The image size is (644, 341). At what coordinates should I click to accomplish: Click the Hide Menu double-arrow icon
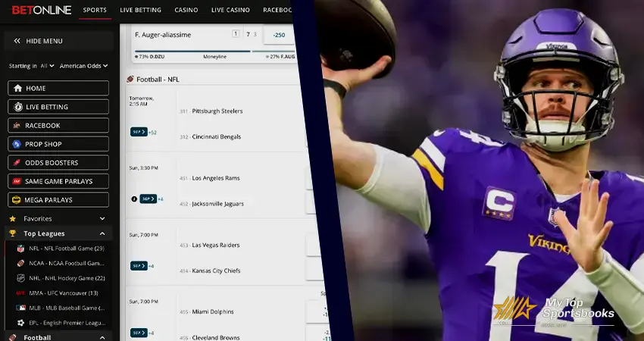click(17, 41)
